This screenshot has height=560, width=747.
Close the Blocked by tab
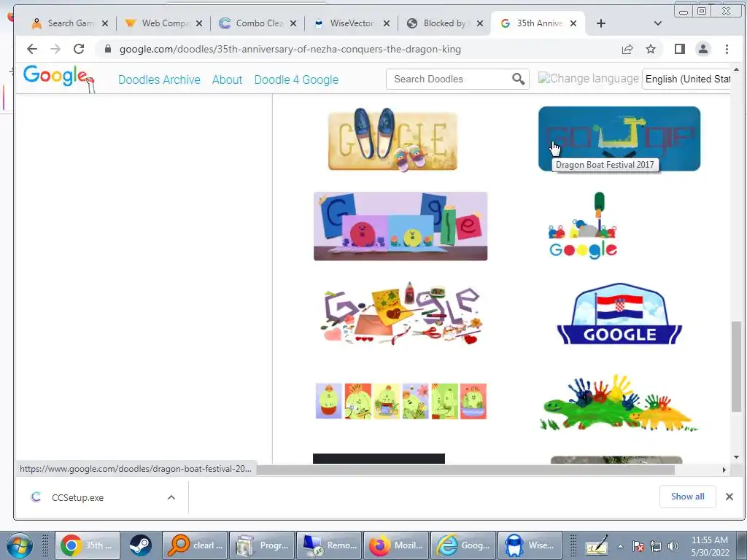coord(480,23)
